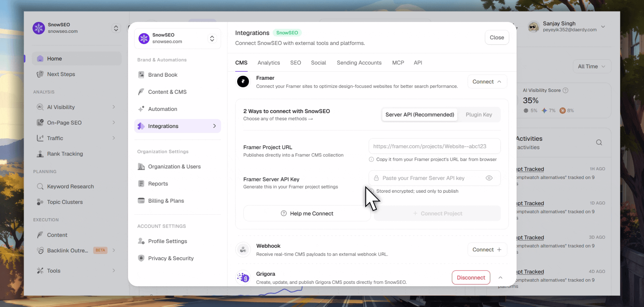
Task: Click the Brand Book icon in settings sidebar
Action: coord(141,75)
